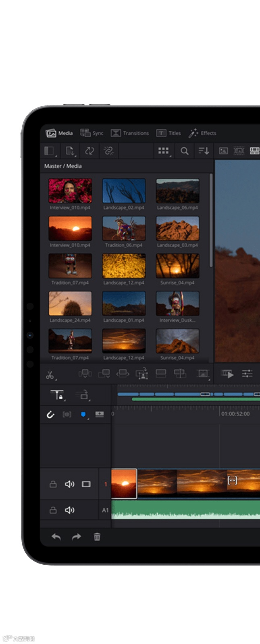The height and width of the screenshot is (644, 260).
Task: Select the Landscape_03.mp4 thumbnail
Action: (x=177, y=229)
